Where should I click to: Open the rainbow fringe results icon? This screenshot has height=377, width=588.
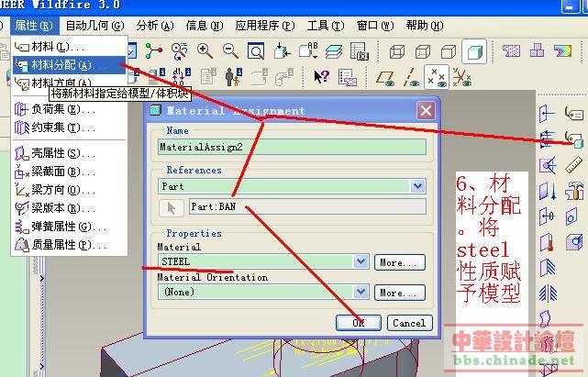[x=562, y=50]
